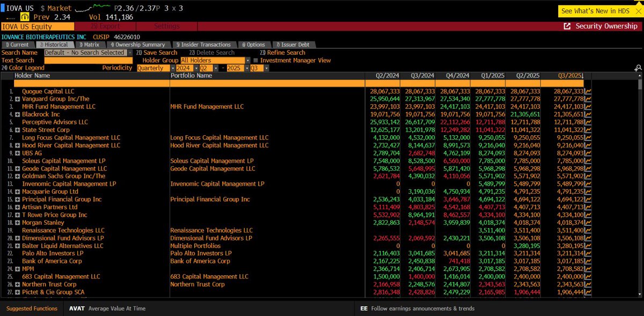Open chart icon for State Street Corp row

pyautogui.click(x=588, y=130)
